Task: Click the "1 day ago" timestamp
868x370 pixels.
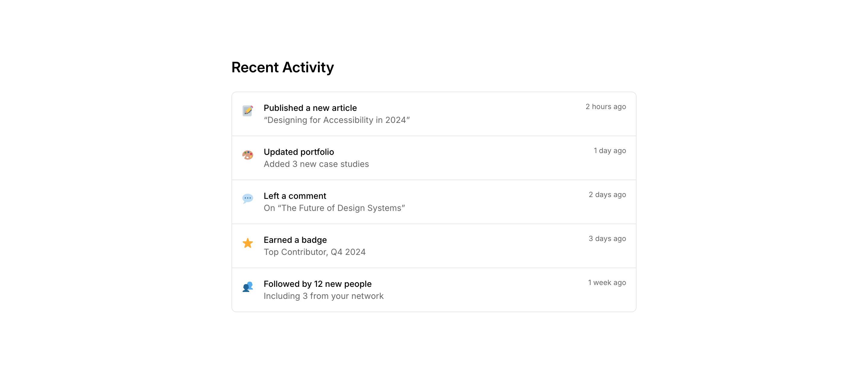Action: tap(609, 151)
